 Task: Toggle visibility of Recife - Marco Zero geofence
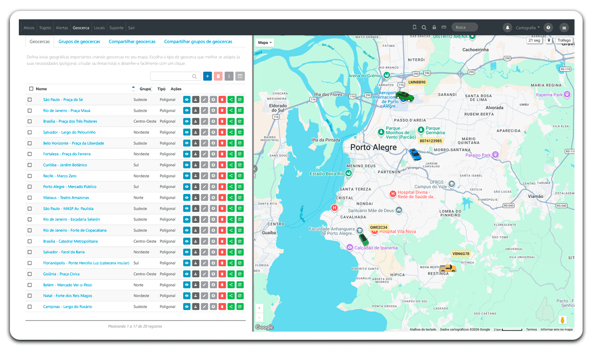pyautogui.click(x=187, y=176)
